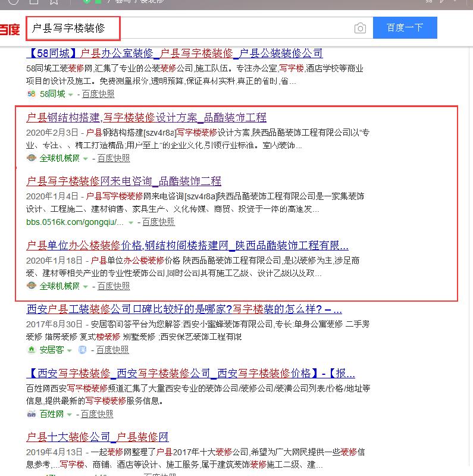Image resolution: width=473 pixels, height=476 pixels.
Task: Expand the dropdown arrow beside 58同城
Action: click(71, 95)
